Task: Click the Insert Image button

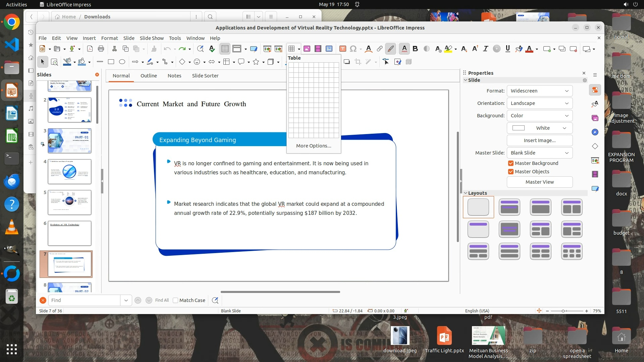Action: click(x=539, y=140)
